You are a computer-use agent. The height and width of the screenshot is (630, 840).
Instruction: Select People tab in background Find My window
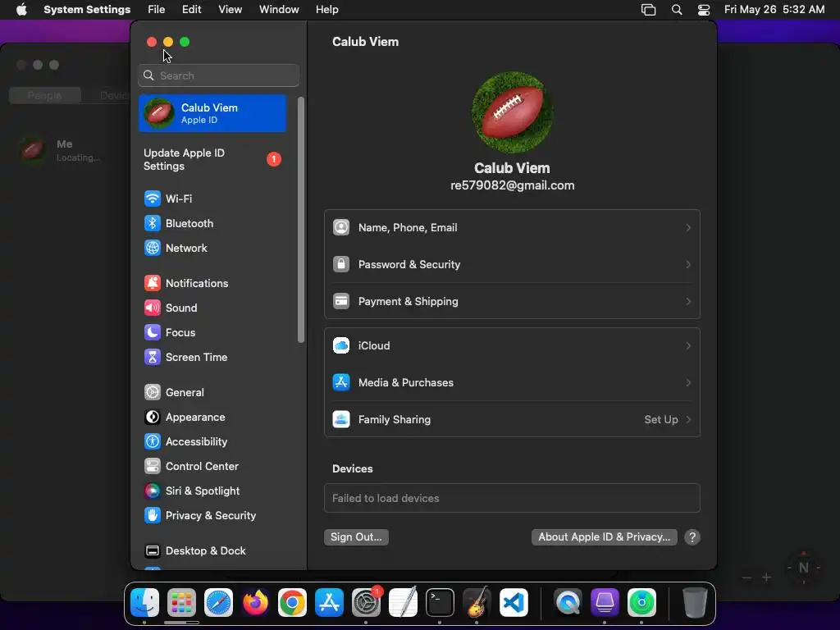point(45,95)
